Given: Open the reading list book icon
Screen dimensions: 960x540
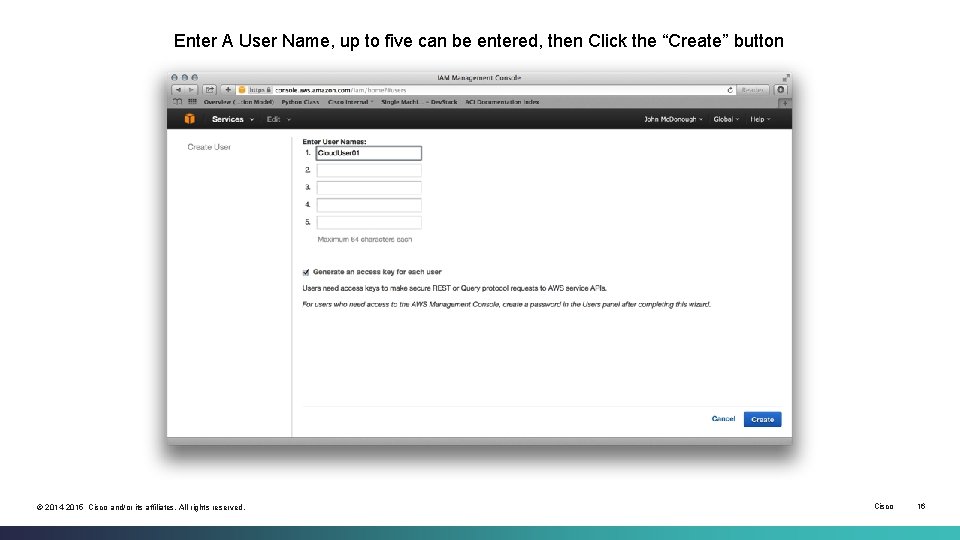Looking at the screenshot, I should coord(178,102).
